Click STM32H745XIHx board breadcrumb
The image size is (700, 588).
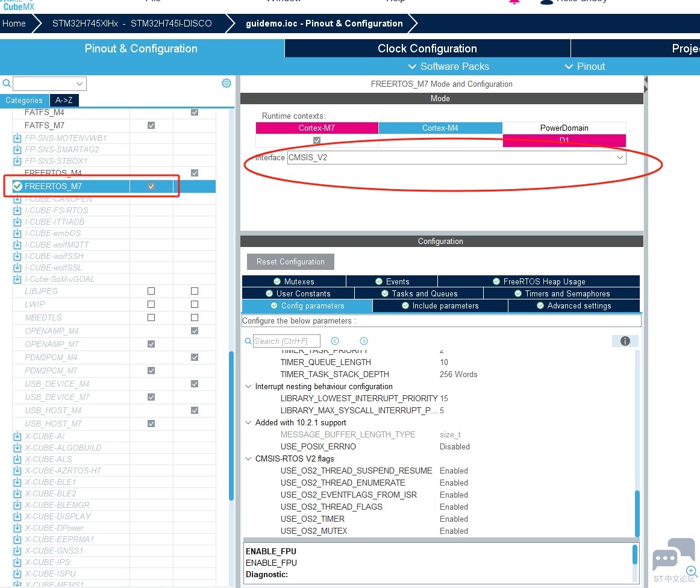[132, 23]
